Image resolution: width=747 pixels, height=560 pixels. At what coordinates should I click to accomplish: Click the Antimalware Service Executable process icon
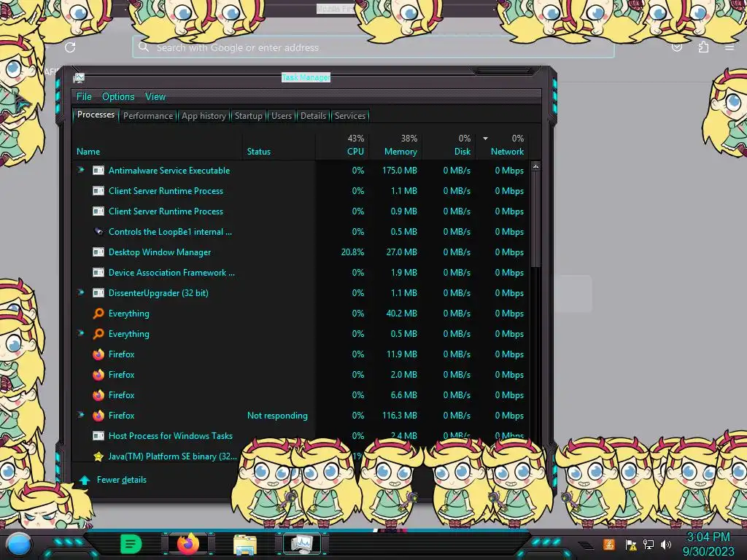pos(98,171)
